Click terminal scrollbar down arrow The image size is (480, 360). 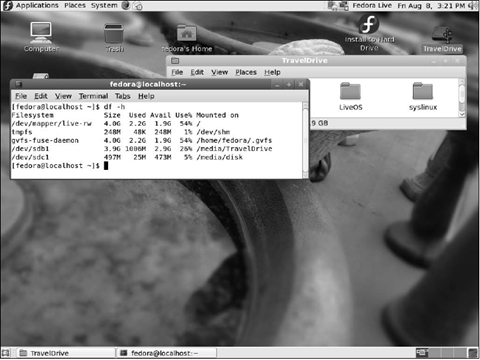click(305, 175)
